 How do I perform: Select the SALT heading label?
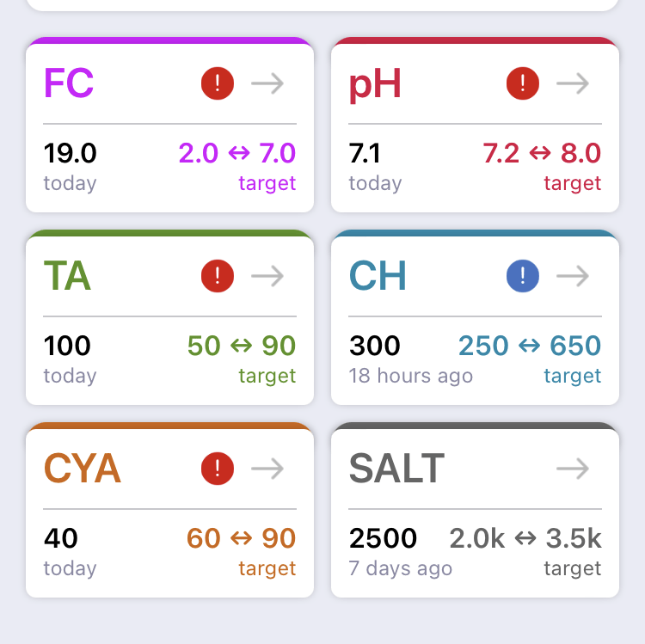point(396,468)
